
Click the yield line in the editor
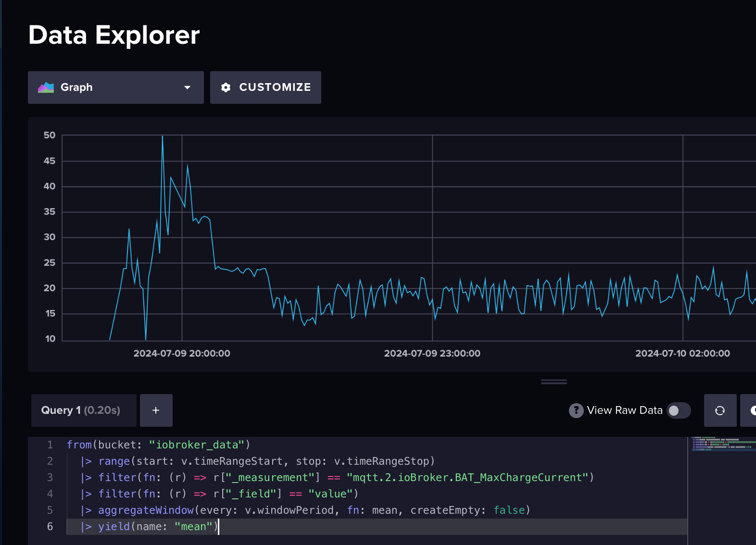[150, 527]
